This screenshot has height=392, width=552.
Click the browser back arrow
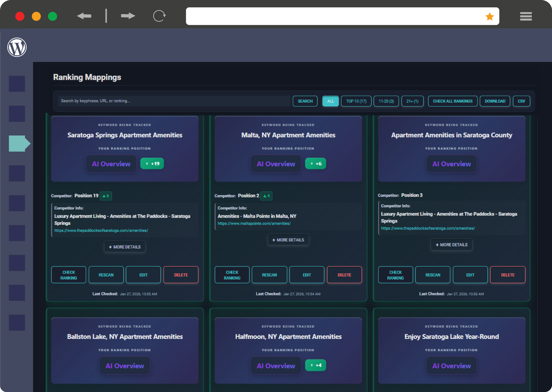[84, 16]
